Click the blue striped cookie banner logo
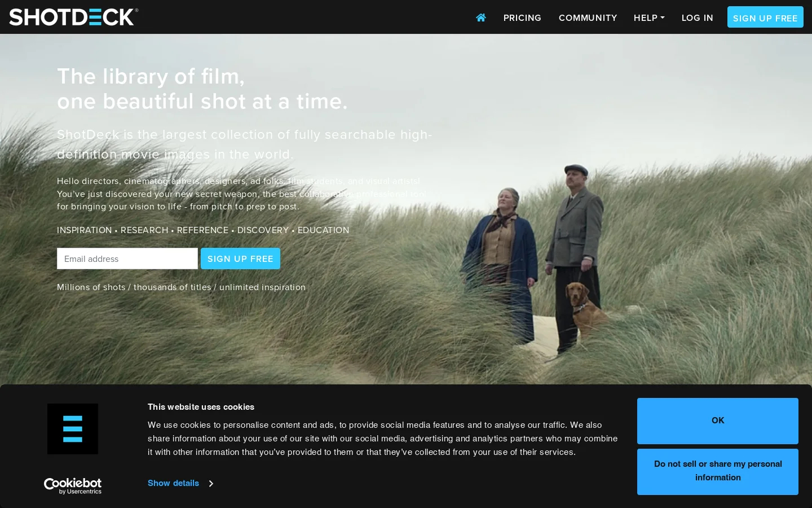This screenshot has width=812, height=508. tap(73, 429)
